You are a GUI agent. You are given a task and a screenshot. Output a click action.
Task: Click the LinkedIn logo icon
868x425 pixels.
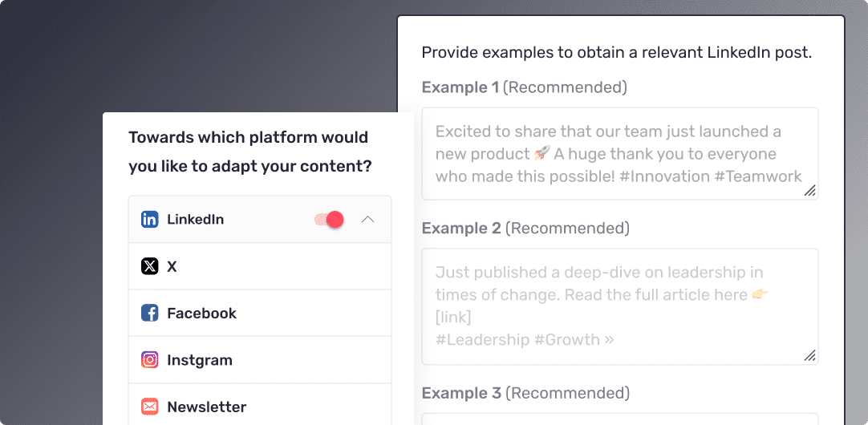click(150, 220)
